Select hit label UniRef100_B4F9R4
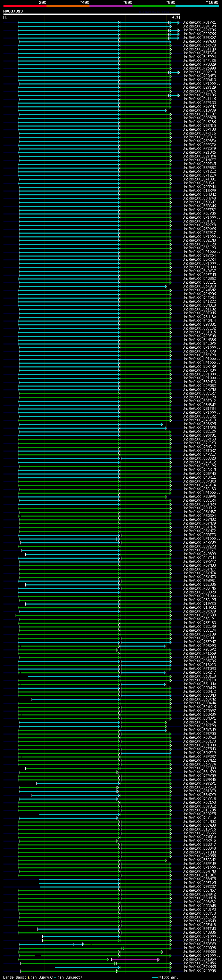 click(199, 57)
